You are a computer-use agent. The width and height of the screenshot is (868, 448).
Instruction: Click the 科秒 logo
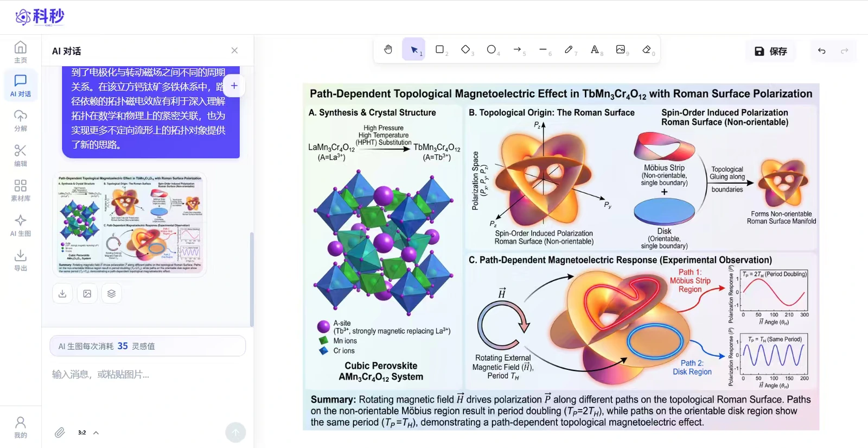click(x=40, y=17)
